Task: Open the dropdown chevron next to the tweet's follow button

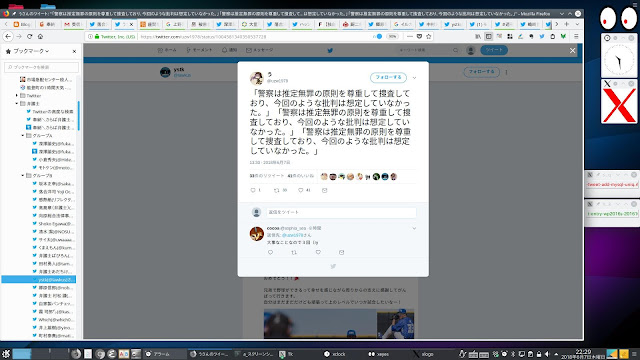Action: tap(414, 78)
